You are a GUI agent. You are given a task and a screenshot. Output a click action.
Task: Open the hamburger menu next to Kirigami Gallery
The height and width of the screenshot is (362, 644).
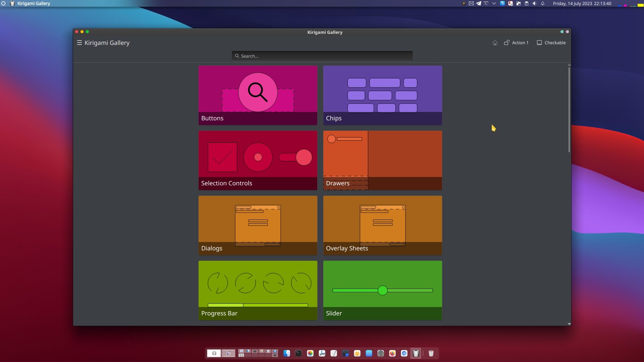79,43
